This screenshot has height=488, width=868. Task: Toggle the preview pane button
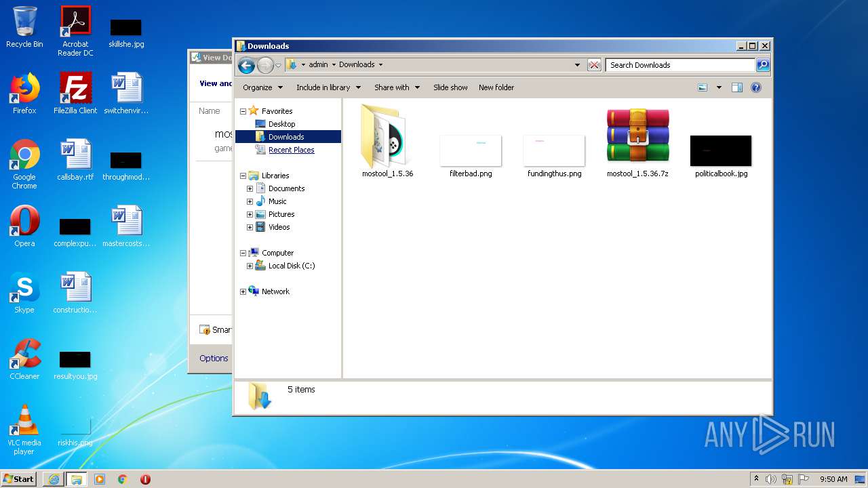(737, 87)
